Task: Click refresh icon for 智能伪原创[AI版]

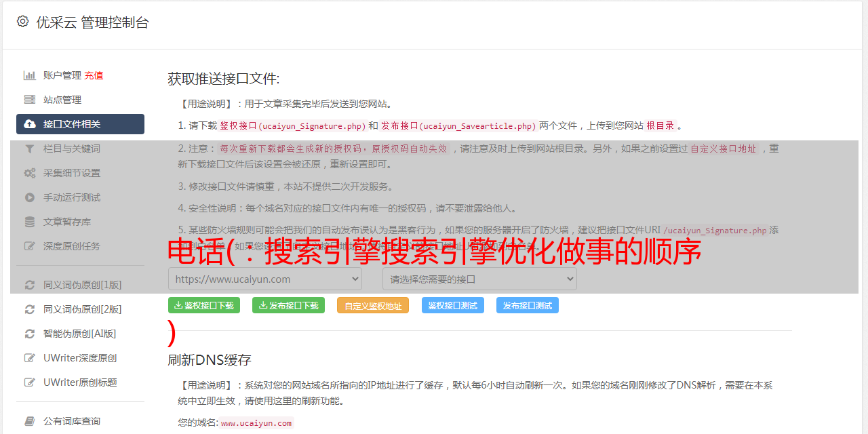Action: [30, 334]
